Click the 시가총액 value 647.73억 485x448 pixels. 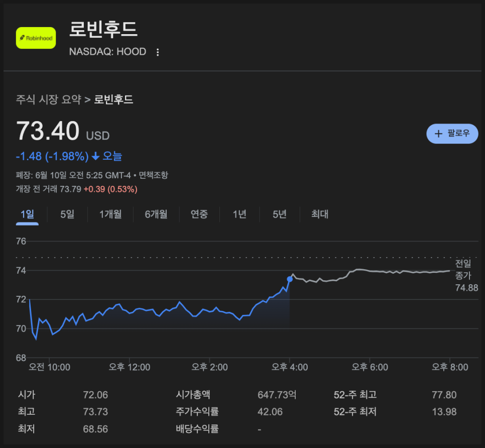coord(277,395)
